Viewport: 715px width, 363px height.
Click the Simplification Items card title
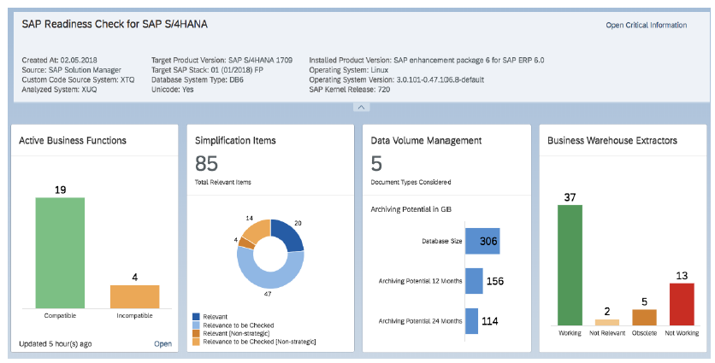(x=235, y=140)
